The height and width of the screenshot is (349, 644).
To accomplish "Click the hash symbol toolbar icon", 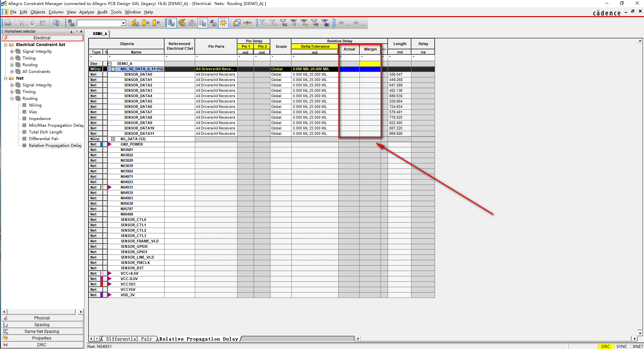I will 213,23.
